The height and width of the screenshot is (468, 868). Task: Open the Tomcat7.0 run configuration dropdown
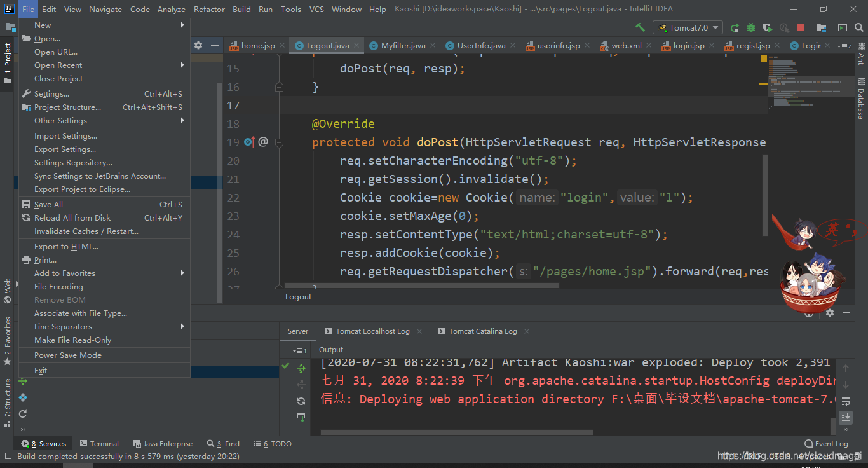(x=688, y=27)
